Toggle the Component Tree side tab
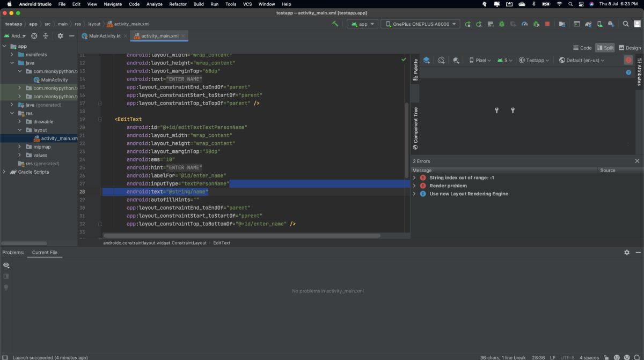Viewport: 644px width, 360px height. coord(415,129)
